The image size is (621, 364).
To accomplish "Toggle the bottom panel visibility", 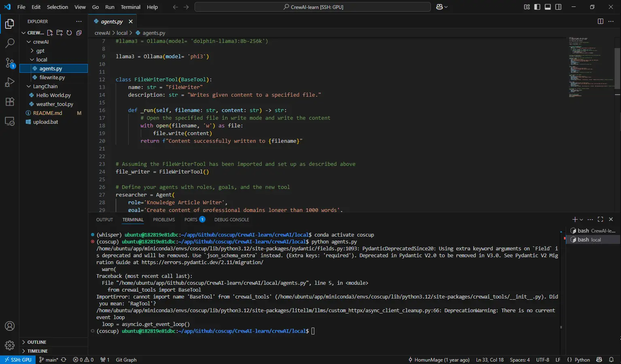I will tap(548, 7).
